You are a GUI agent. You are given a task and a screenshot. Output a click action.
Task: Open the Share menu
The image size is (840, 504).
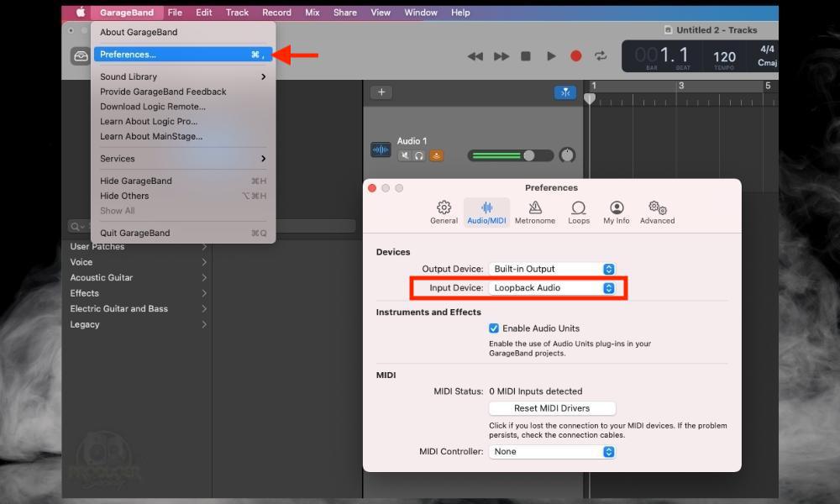345,13
